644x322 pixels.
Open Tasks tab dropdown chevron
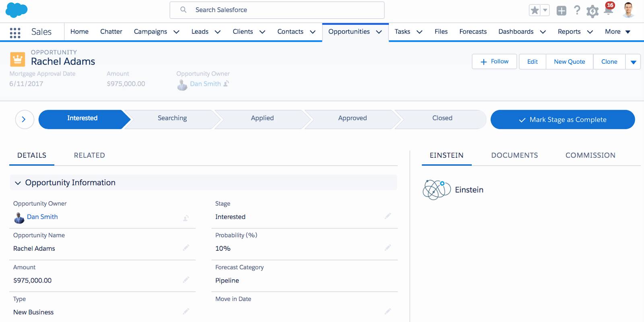point(419,32)
